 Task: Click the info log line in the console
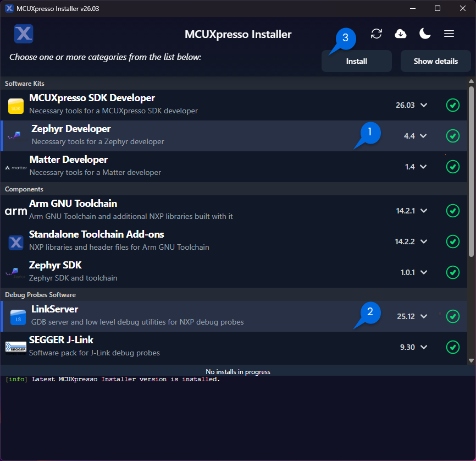pos(113,379)
